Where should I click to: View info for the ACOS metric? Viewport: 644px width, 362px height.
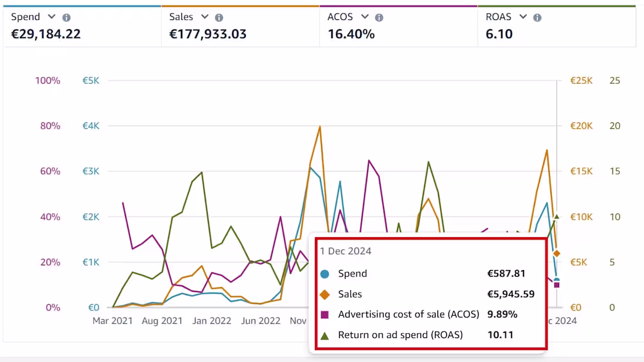click(379, 18)
